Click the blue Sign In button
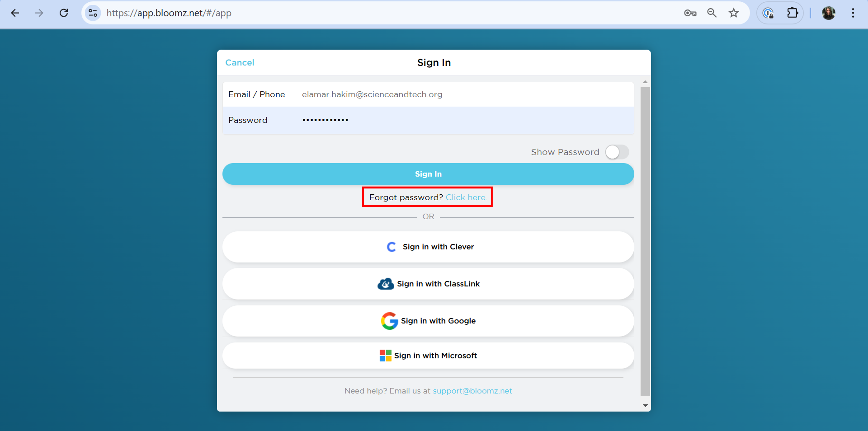Image resolution: width=868 pixels, height=431 pixels. coord(428,174)
